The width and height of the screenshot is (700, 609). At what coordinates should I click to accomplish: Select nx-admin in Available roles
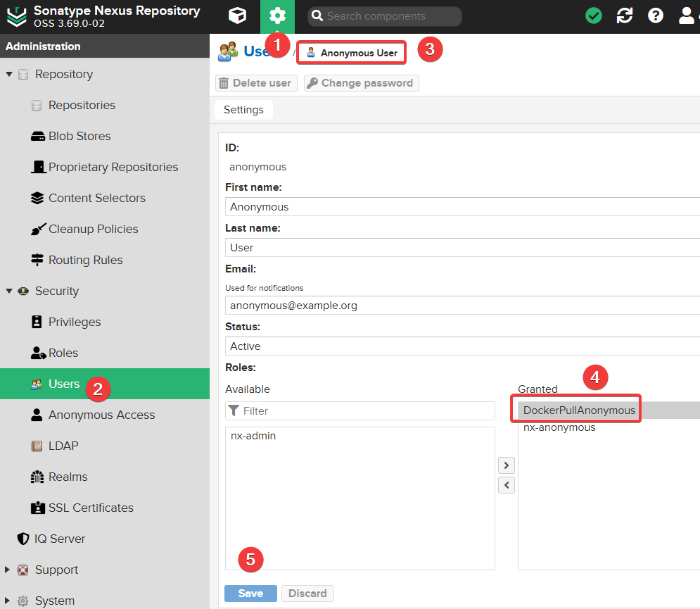click(x=253, y=436)
